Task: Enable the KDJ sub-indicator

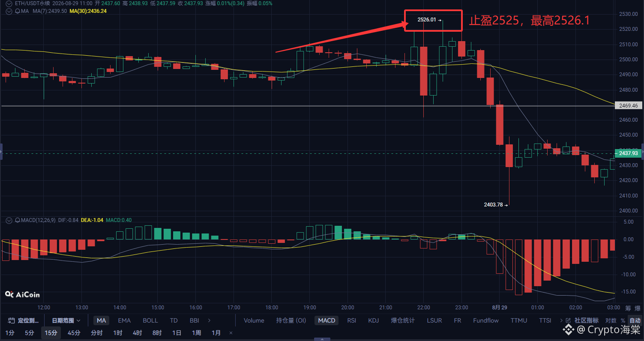Action: (x=374, y=320)
